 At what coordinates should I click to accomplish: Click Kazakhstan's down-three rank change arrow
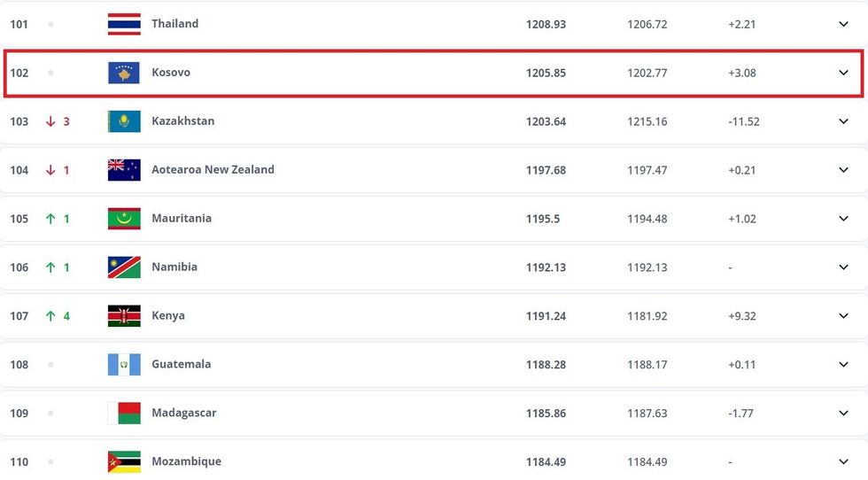tap(51, 121)
